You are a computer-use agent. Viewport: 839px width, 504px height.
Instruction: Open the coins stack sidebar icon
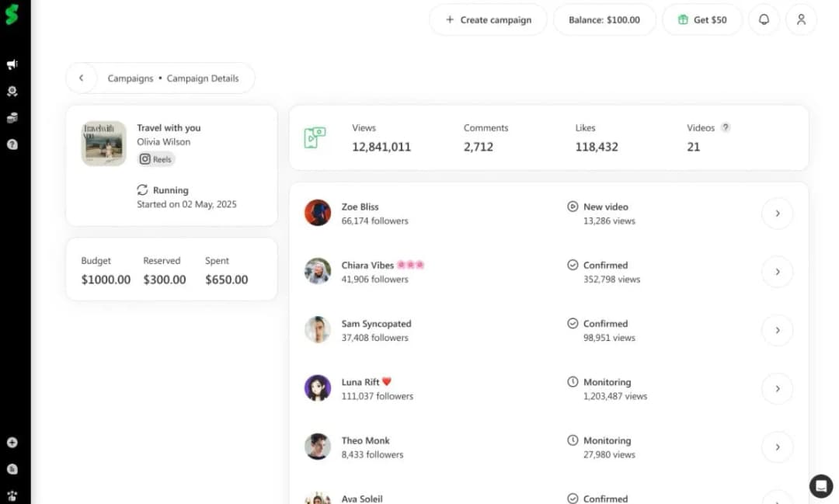click(x=12, y=118)
